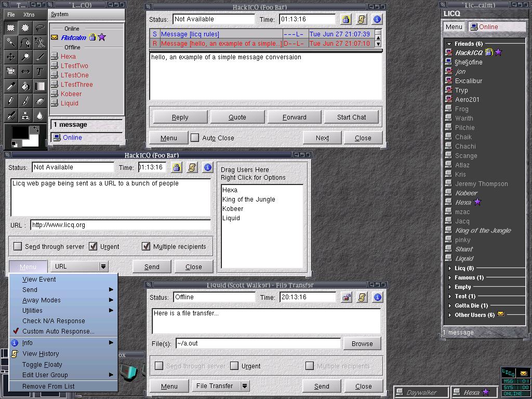
Task: Open history scroll icon in the File Transfer window
Action: point(362,298)
